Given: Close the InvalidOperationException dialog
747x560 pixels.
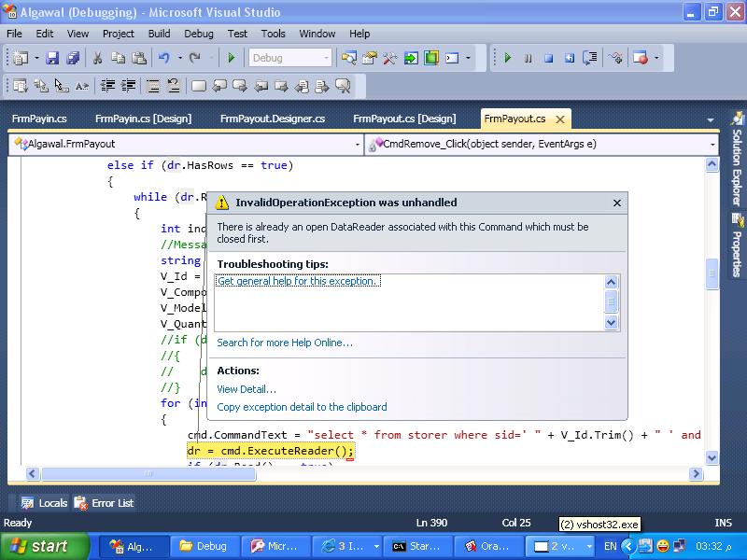Looking at the screenshot, I should pyautogui.click(x=617, y=203).
